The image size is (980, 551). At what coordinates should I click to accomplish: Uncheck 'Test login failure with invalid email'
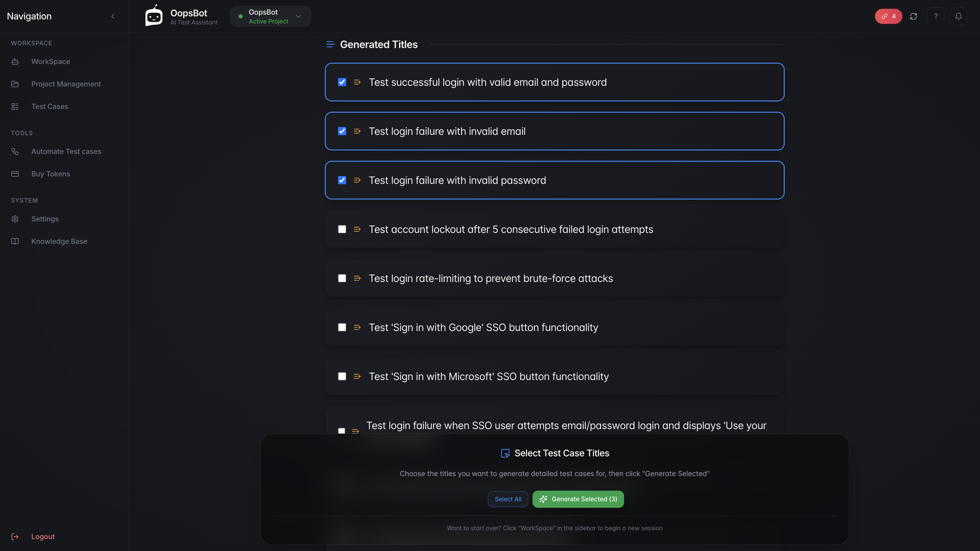pos(342,131)
